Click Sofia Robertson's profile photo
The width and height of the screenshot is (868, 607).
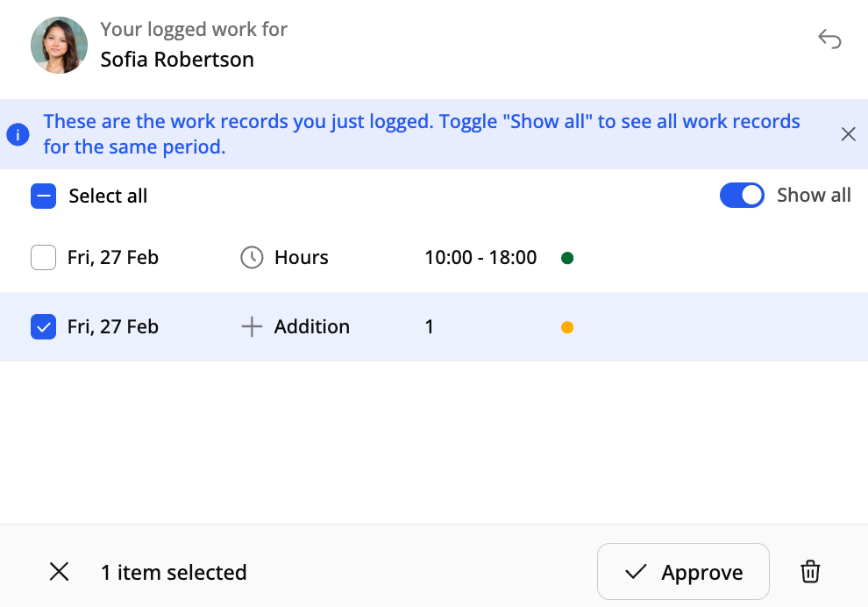tap(59, 45)
